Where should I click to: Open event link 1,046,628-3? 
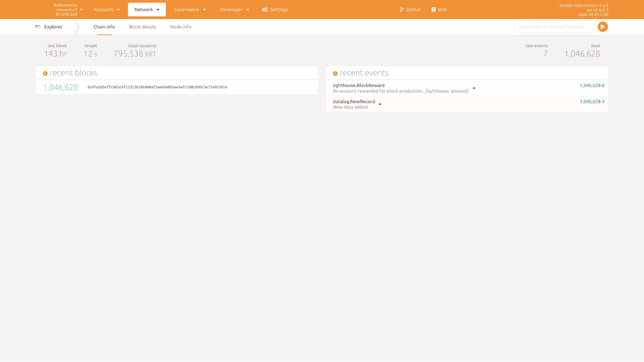pos(592,102)
